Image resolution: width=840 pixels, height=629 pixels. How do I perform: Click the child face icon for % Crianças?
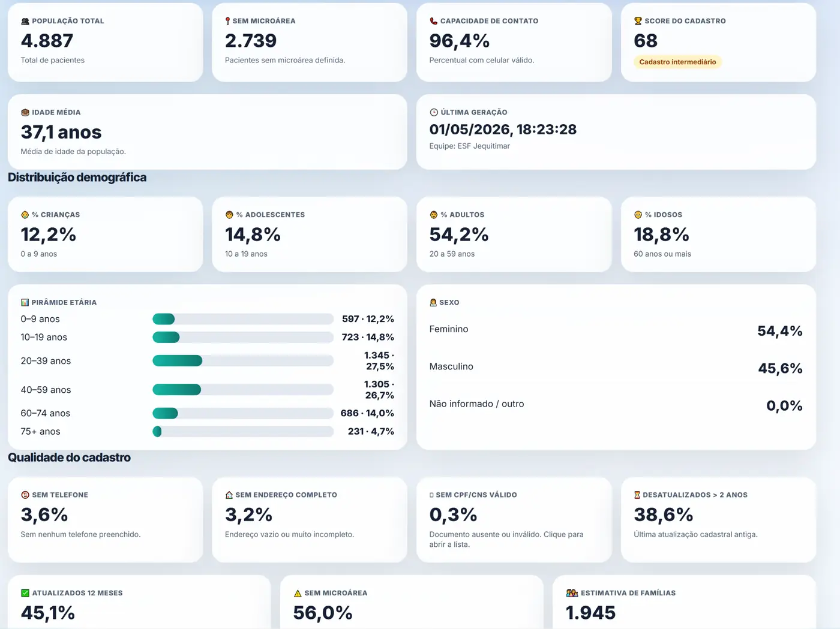[25, 215]
